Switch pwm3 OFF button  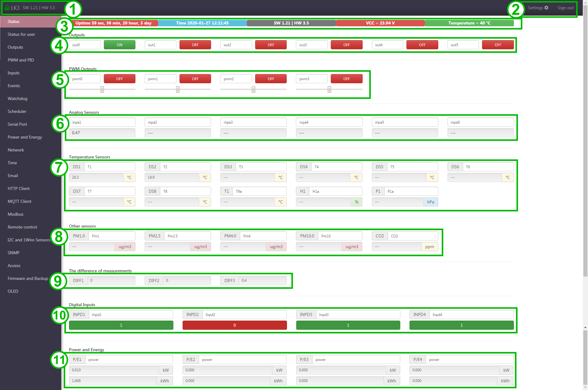pyautogui.click(x=346, y=79)
